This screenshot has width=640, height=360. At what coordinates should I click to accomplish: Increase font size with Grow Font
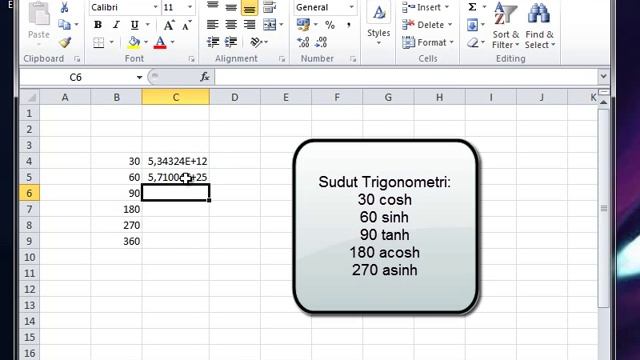[x=169, y=25]
